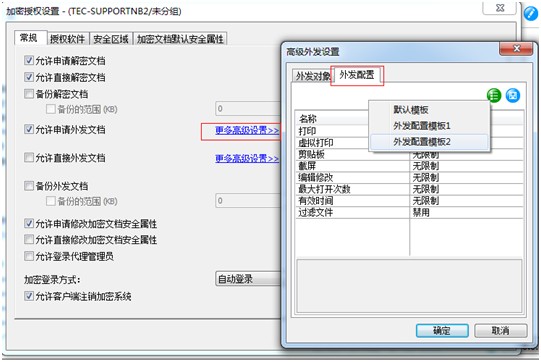Toggle 允许直接解密文档 checkbox
541x362 pixels.
(x=29, y=77)
